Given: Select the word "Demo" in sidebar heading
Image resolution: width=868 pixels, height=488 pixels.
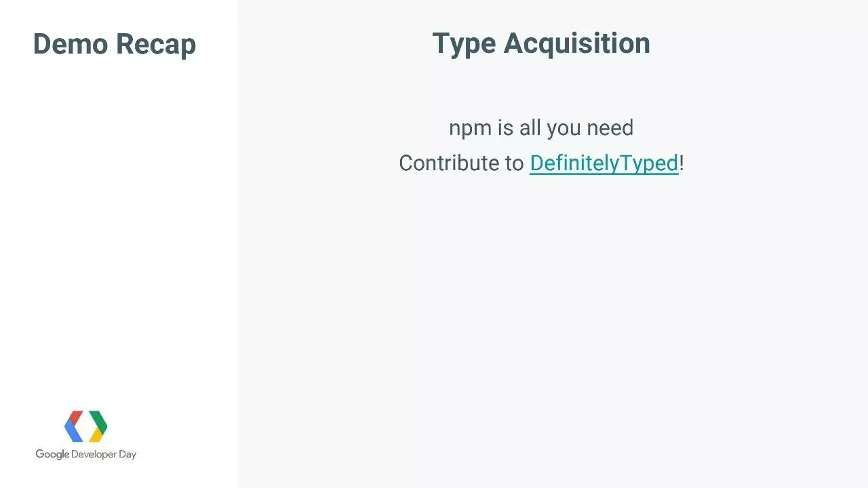Looking at the screenshot, I should (71, 44).
